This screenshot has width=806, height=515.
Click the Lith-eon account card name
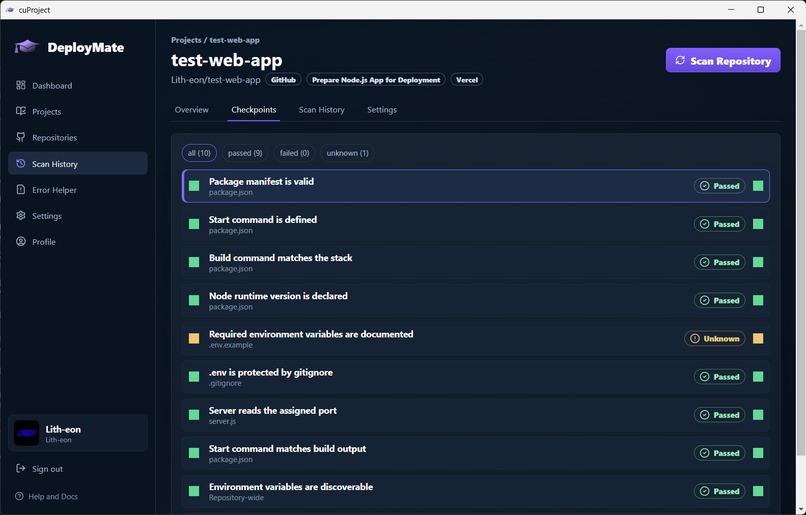point(63,429)
